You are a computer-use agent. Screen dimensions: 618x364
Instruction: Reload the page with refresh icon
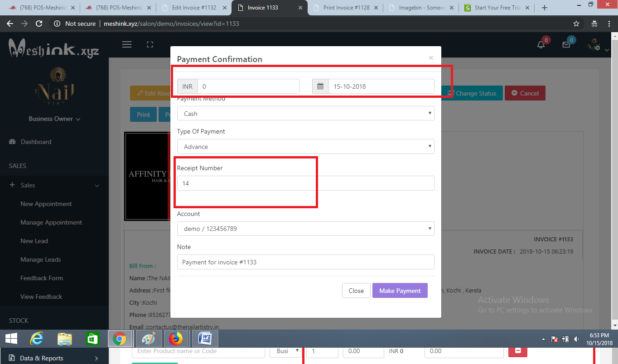(39, 24)
